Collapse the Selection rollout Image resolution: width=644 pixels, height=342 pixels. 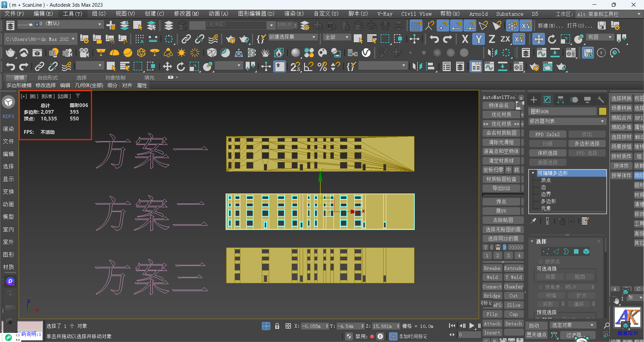(532, 241)
